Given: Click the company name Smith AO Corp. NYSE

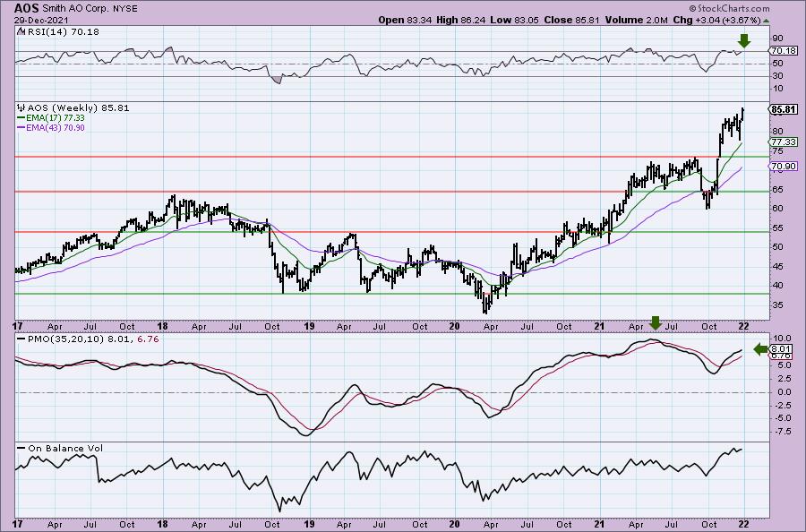Looking at the screenshot, I should pyautogui.click(x=90, y=8).
